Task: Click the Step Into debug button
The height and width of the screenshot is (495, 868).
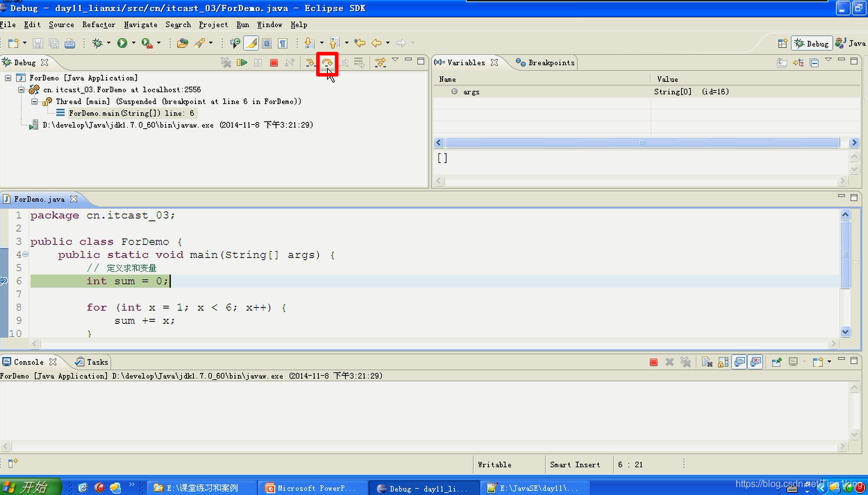Action: (x=310, y=62)
